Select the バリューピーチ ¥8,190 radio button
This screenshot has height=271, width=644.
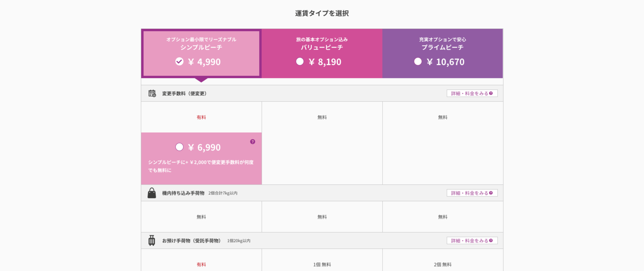pos(300,61)
